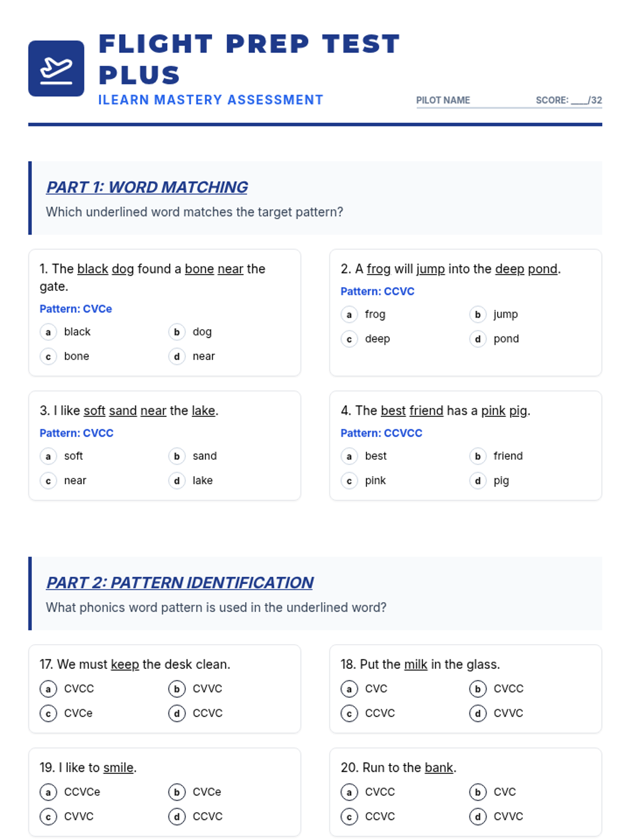Choose option c CVCe in question 17
Image resolution: width=630 pixels, height=840 pixels.
(x=48, y=713)
